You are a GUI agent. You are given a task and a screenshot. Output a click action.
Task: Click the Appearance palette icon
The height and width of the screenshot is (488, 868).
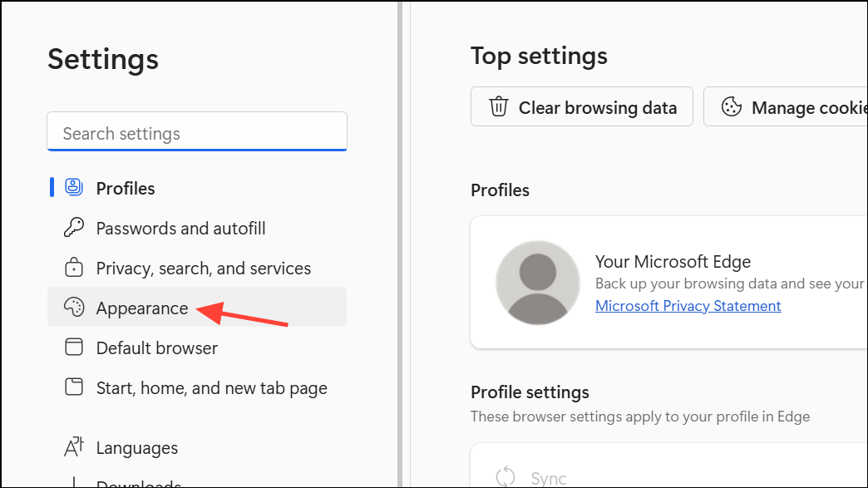(x=74, y=308)
